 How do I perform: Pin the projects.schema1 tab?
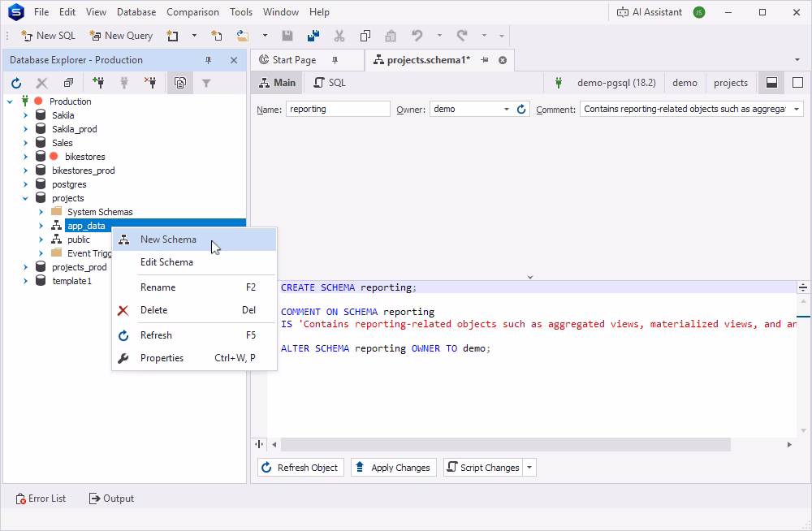[485, 60]
